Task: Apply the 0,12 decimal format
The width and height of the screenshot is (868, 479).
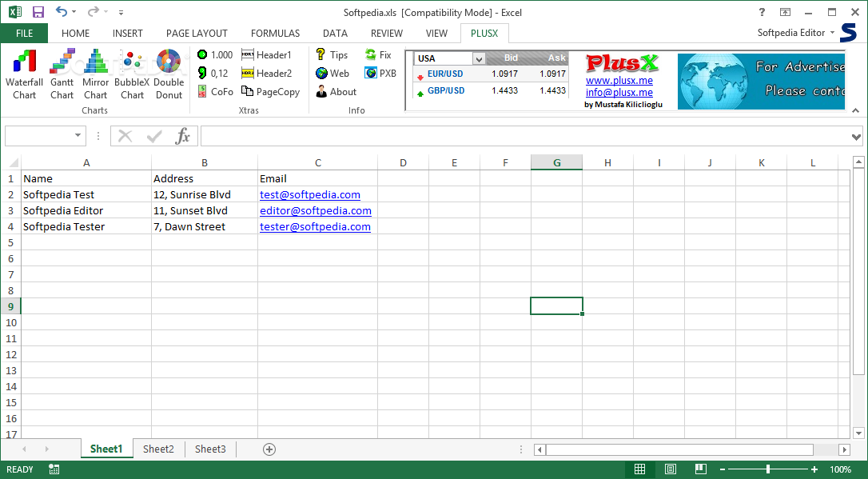Action: [x=213, y=73]
